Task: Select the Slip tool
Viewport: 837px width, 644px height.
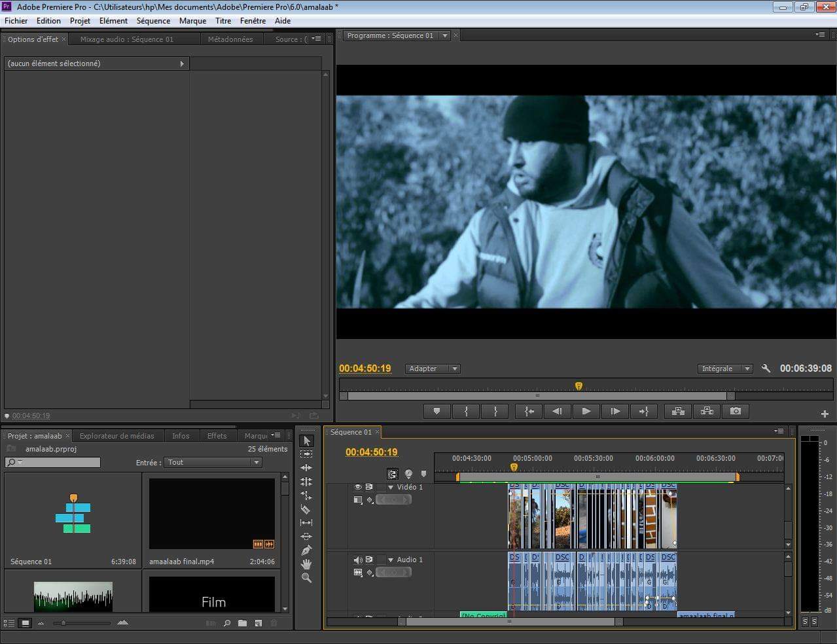Action: click(306, 523)
